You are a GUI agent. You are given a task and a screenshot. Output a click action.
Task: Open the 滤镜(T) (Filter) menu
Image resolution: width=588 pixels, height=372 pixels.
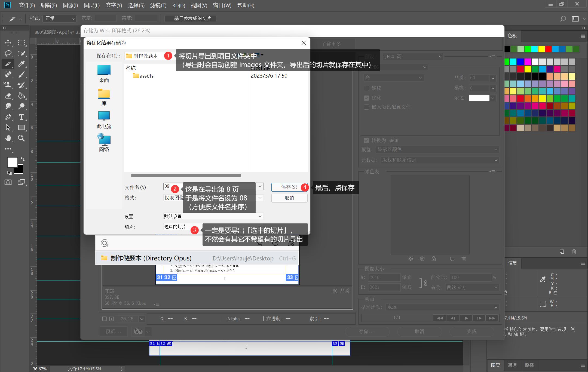[158, 5]
